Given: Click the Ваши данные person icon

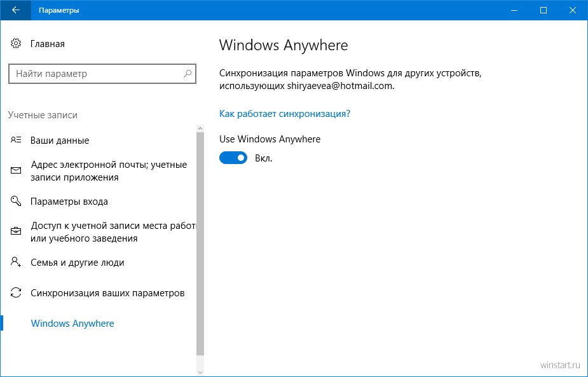Looking at the screenshot, I should point(16,140).
